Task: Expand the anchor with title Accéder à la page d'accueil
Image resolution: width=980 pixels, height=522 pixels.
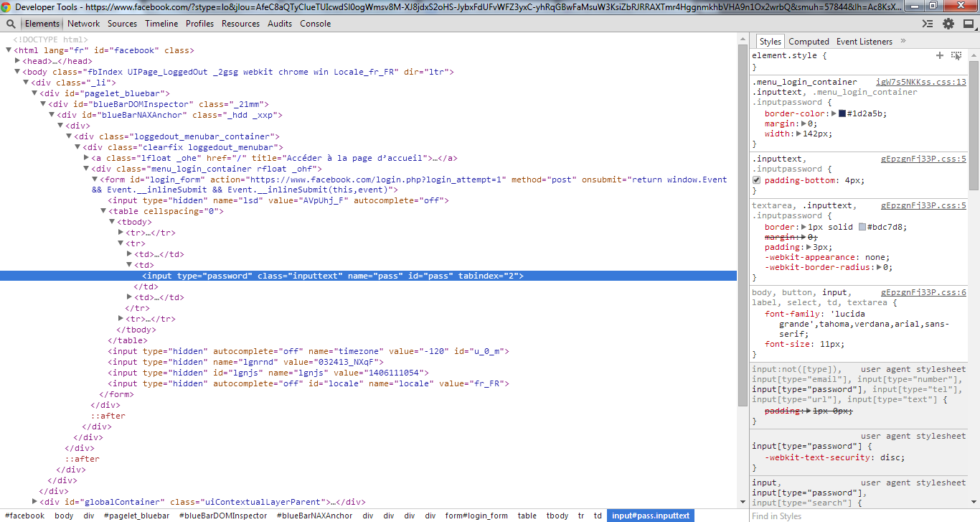Action: coord(87,158)
